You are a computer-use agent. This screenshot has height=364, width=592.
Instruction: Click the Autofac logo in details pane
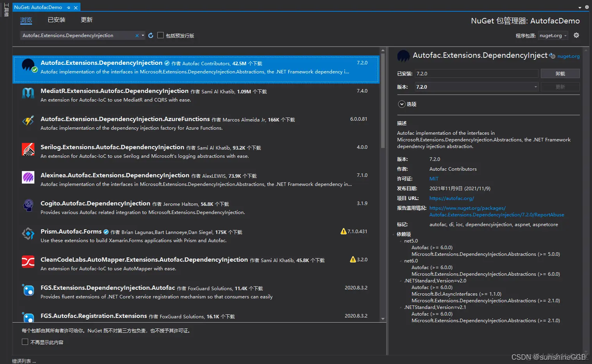click(403, 56)
